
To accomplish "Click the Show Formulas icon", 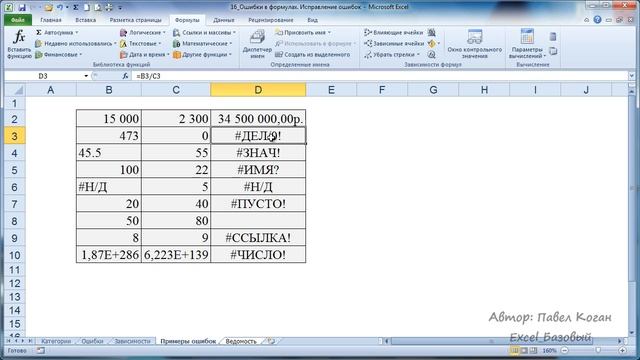I will (432, 32).
